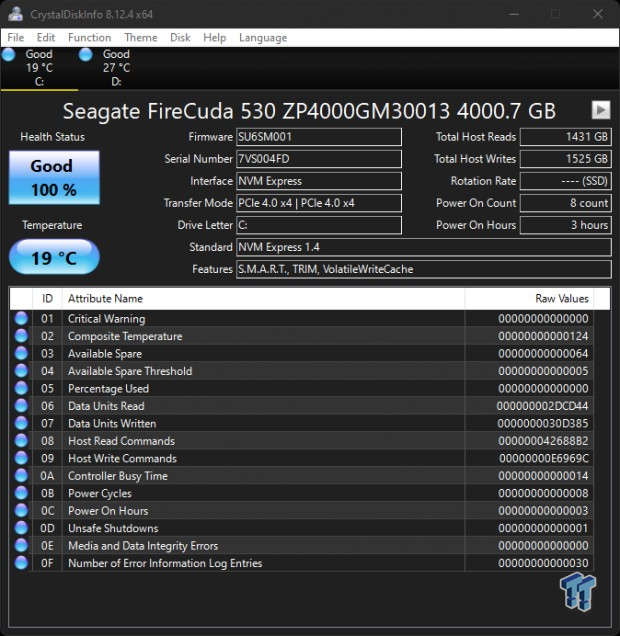
Task: Click status orb for Data Units Written row
Action: tap(21, 423)
